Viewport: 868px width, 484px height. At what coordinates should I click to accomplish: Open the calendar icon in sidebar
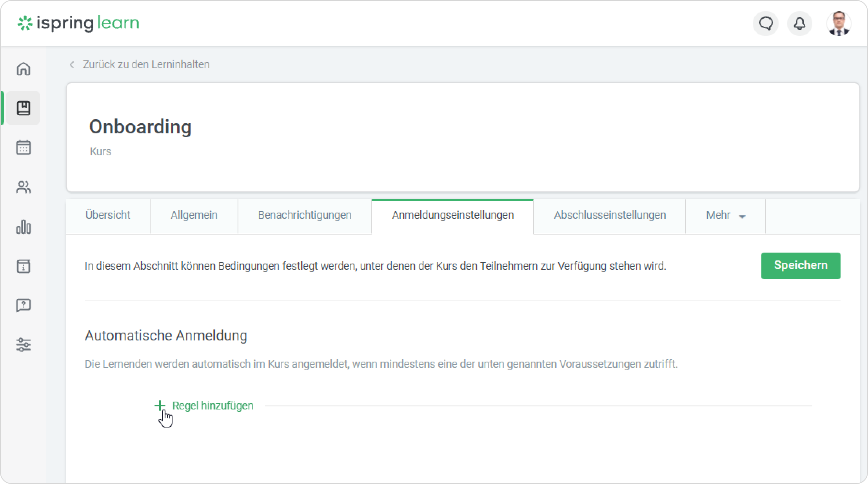click(x=24, y=147)
